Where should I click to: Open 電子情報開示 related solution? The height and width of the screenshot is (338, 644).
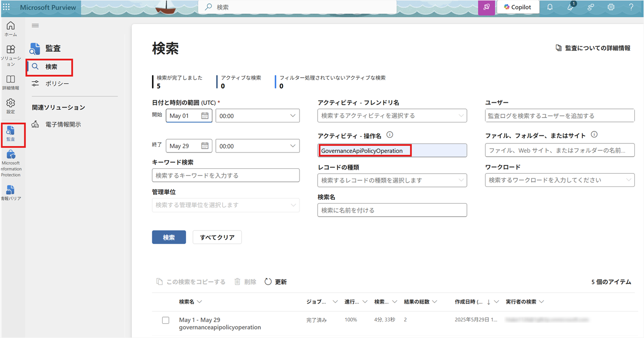click(x=63, y=124)
